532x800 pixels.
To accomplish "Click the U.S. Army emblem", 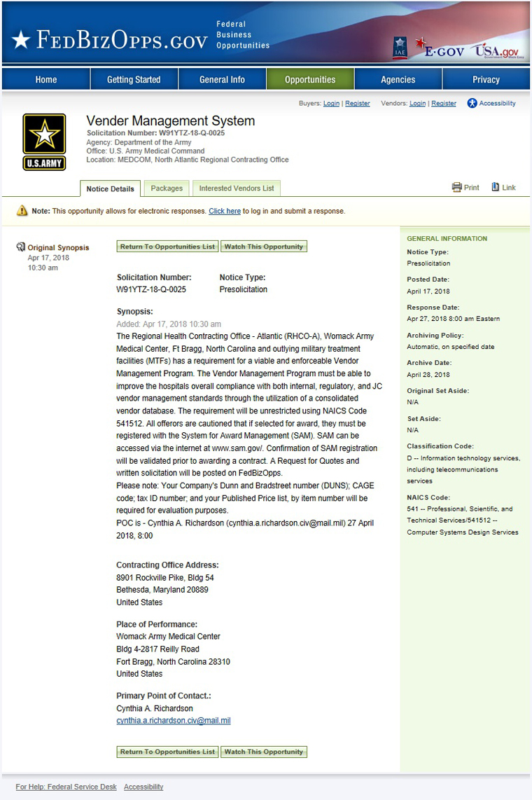I will coord(44,142).
